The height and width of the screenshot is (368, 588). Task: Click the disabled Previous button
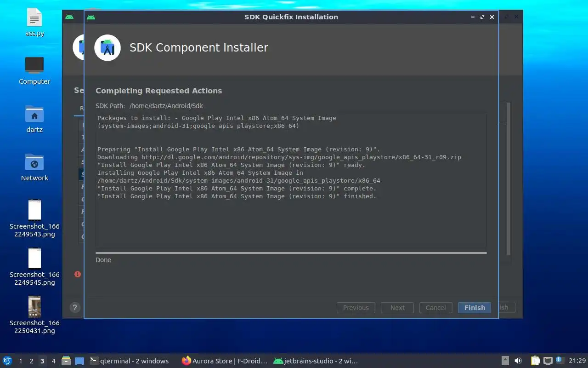pos(356,308)
